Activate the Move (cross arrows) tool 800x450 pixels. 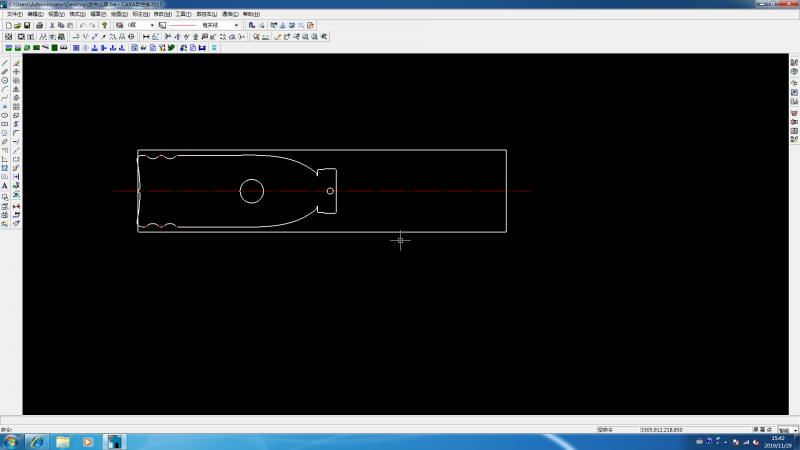click(16, 72)
